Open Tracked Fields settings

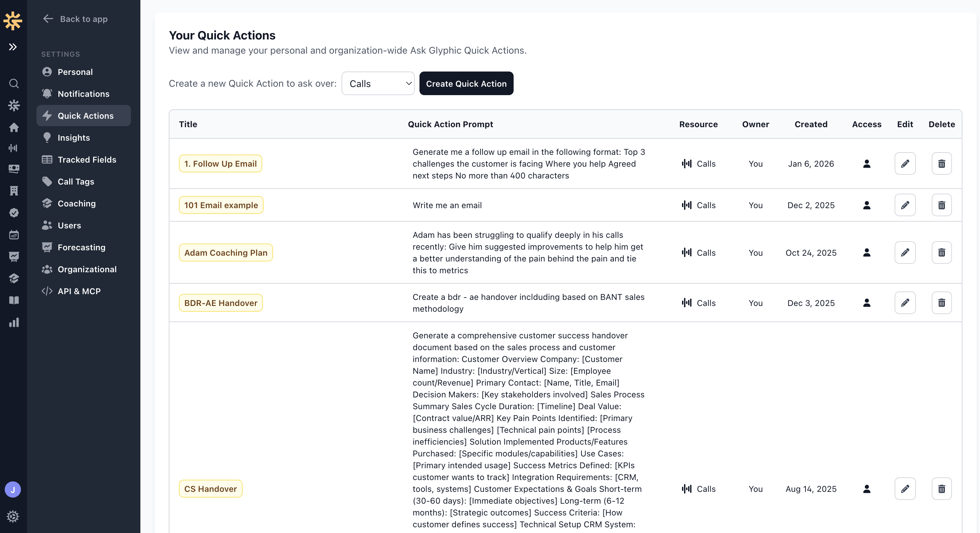(84, 160)
